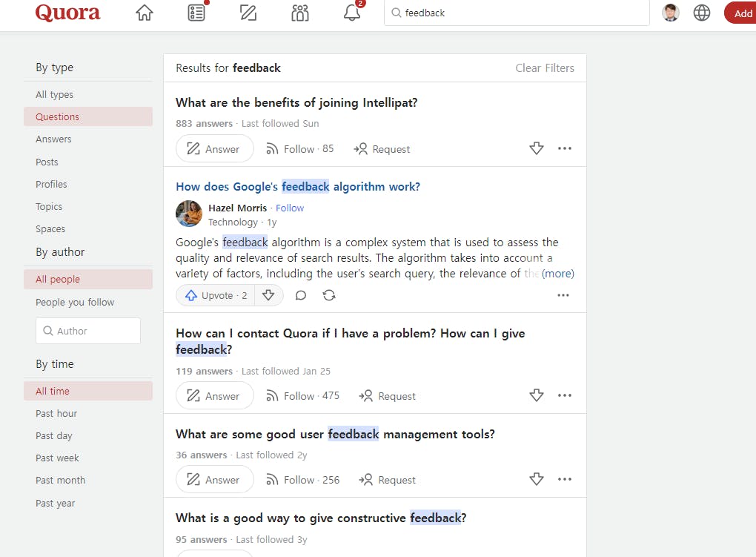Click the Add question button
Screen dimensions: 756x557
740,13
